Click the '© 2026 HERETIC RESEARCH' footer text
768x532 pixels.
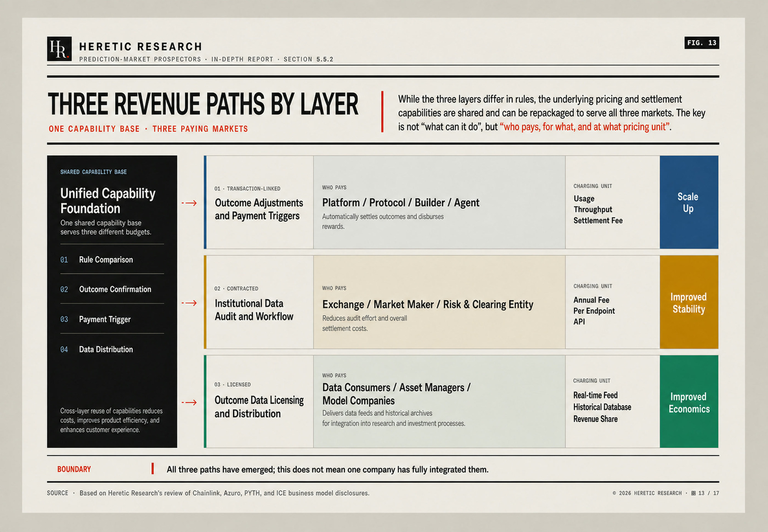647,493
